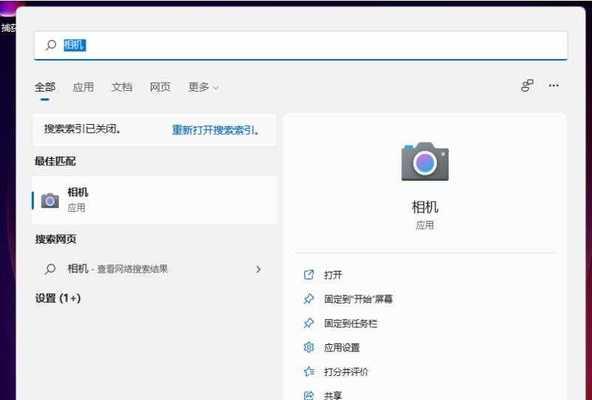The height and width of the screenshot is (400, 592).
Task: Click the web search magnifier icon
Action: (x=50, y=269)
